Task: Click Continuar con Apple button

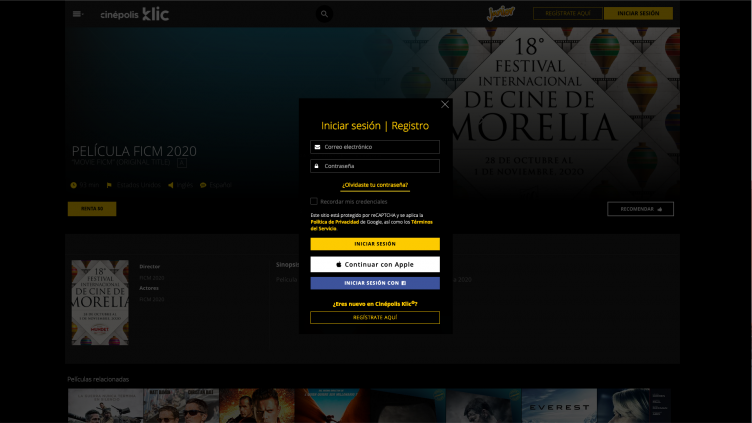Action: (x=375, y=264)
